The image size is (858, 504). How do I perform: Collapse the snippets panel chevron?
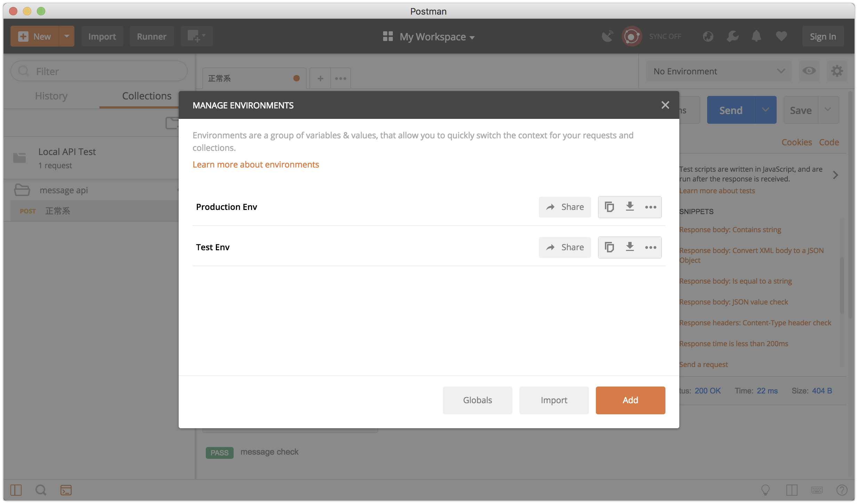835,175
